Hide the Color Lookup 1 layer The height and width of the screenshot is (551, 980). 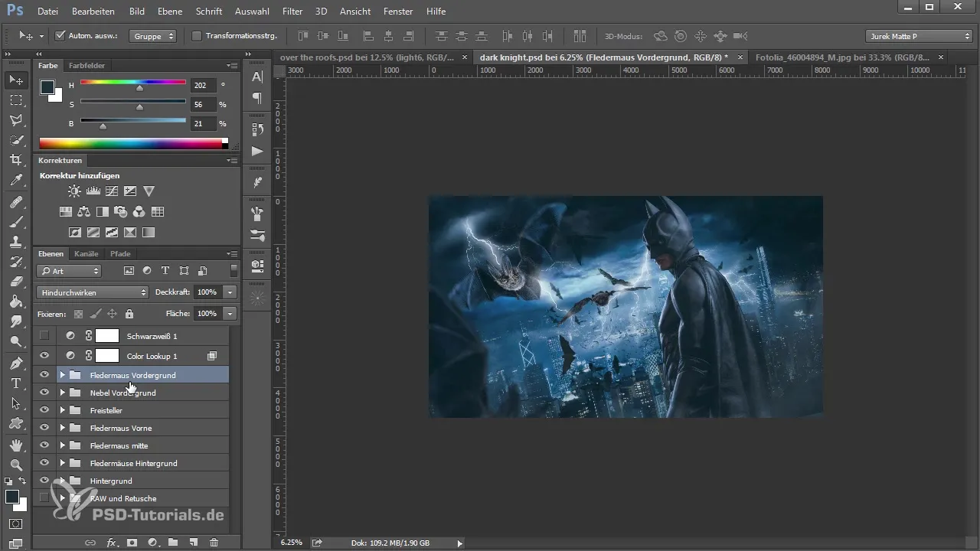coord(44,356)
